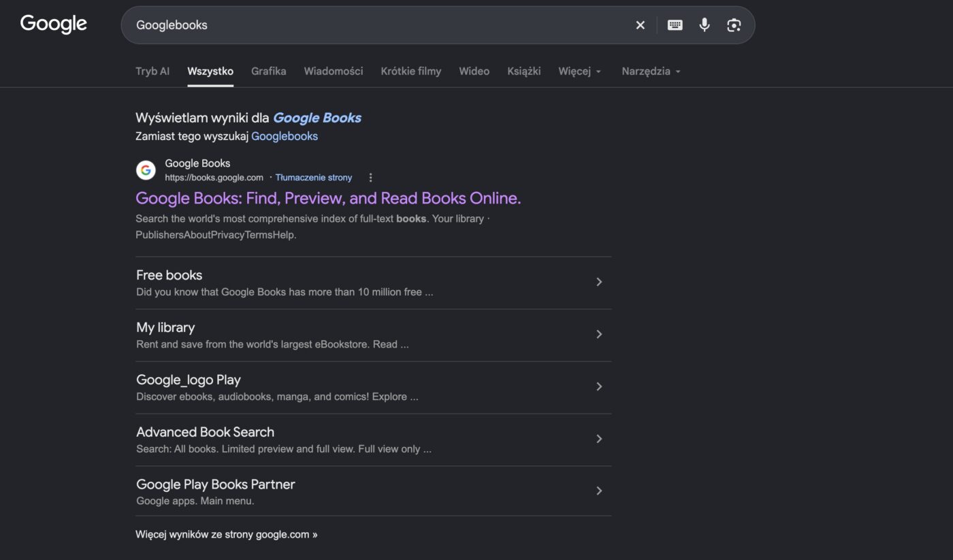Expand the Free books sitelink chevron

tap(599, 282)
